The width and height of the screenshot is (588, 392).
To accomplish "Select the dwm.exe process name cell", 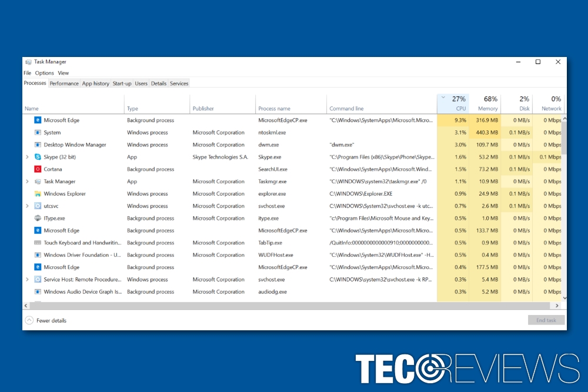I will point(269,145).
